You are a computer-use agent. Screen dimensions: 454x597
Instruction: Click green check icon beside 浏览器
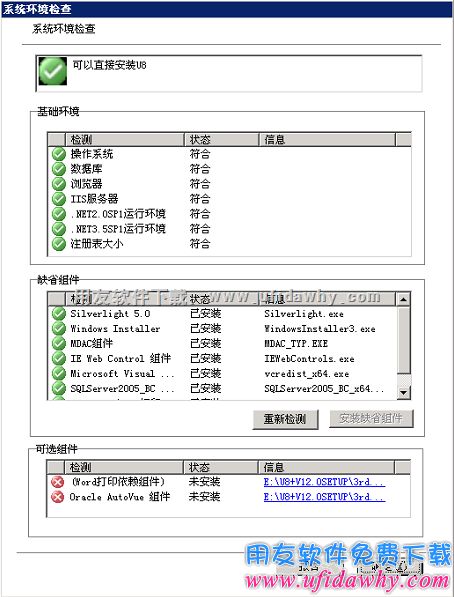point(59,184)
